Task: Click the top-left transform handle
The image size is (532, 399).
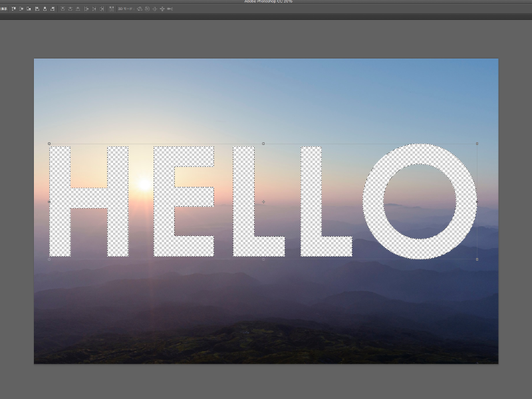Action: tap(49, 144)
